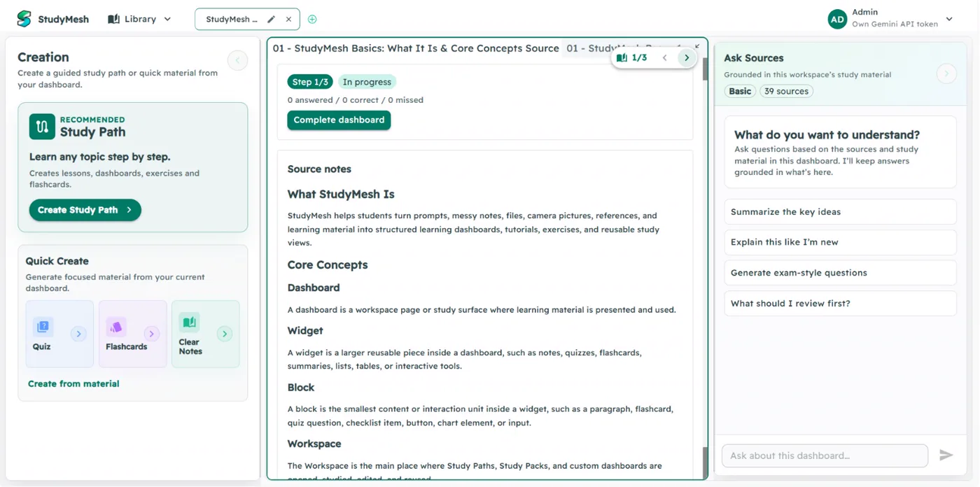Select Generate exam-style questions suggestion
Image resolution: width=980 pixels, height=487 pixels.
pos(840,273)
